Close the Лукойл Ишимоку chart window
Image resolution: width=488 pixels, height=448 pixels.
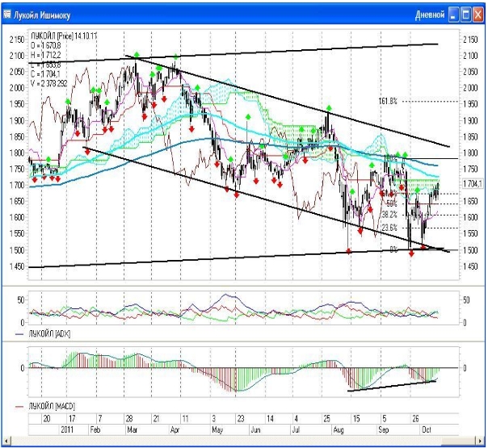(477, 15)
